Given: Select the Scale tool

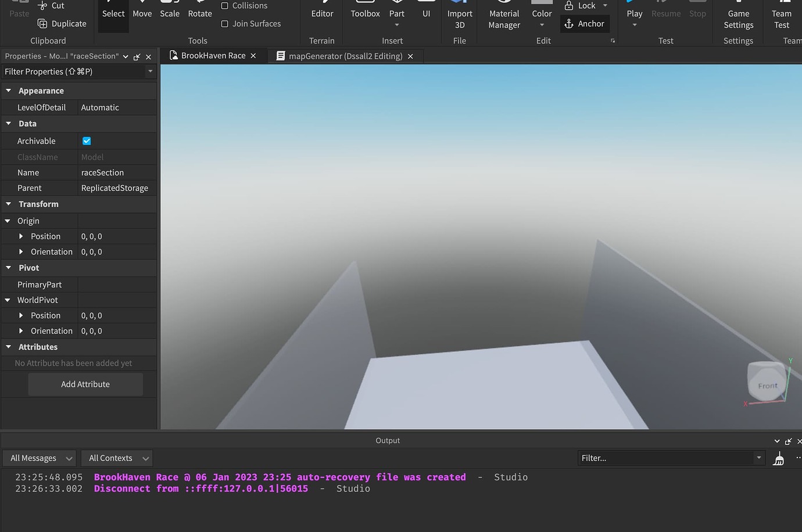Looking at the screenshot, I should pyautogui.click(x=169, y=13).
